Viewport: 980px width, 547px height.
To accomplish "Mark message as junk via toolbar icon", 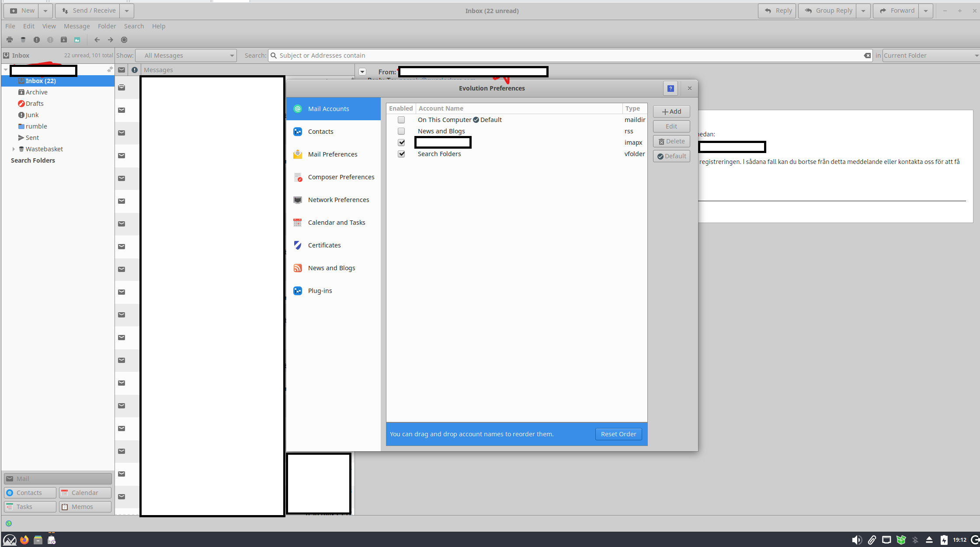I will (x=37, y=40).
